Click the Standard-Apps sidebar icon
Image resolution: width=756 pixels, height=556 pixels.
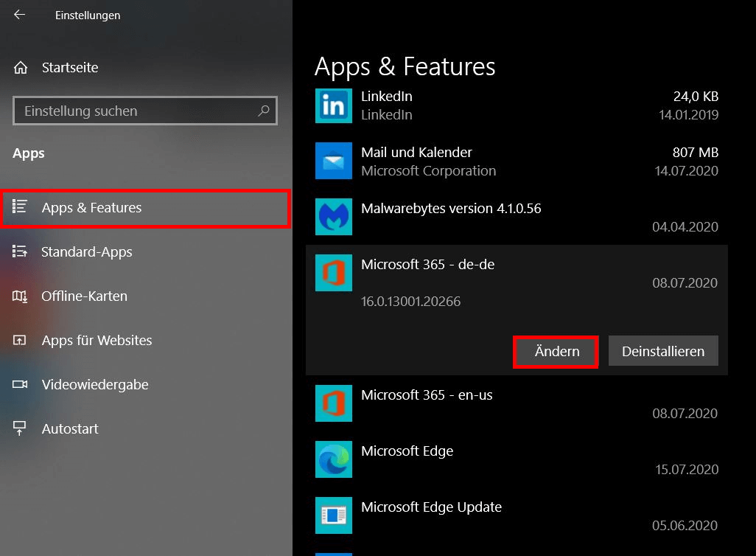[x=19, y=251]
